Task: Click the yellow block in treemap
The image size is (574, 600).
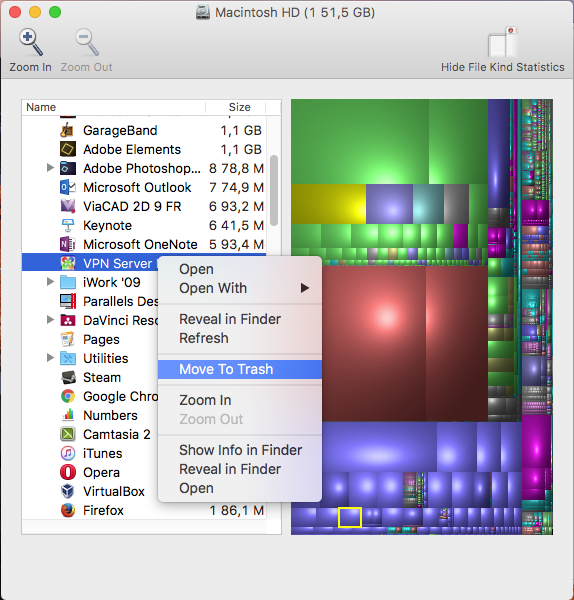Action: click(x=328, y=204)
